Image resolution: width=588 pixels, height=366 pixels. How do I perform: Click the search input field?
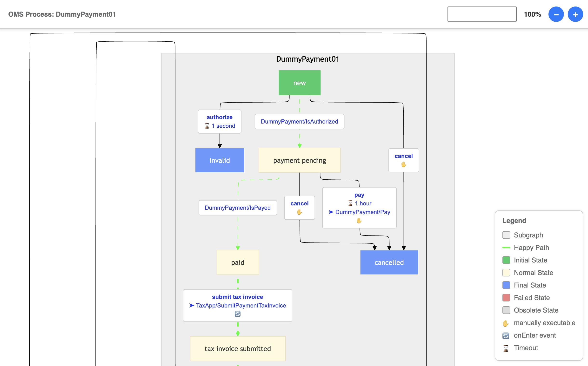coord(482,14)
